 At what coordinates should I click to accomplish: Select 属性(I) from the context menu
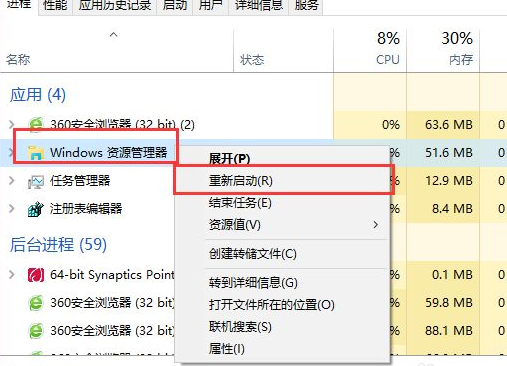tap(227, 349)
